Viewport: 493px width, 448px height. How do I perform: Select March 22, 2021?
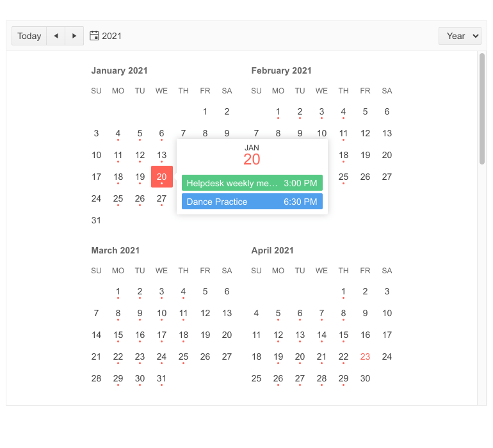[x=118, y=356]
